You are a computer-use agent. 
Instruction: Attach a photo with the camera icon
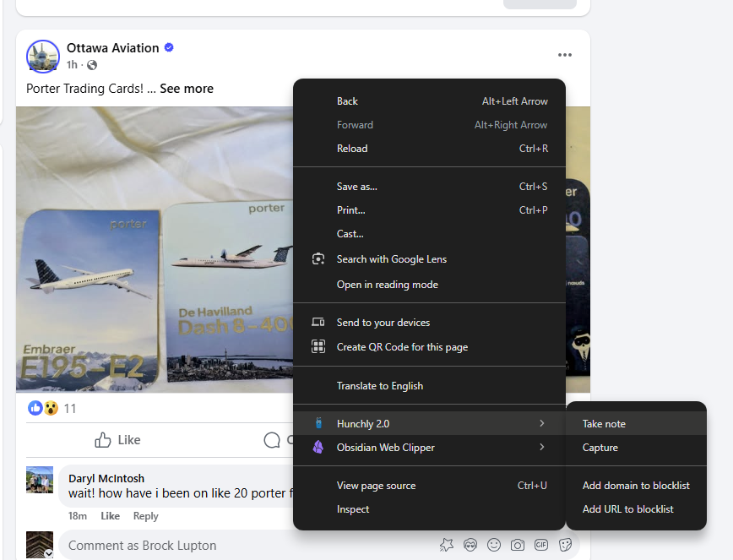pos(518,545)
